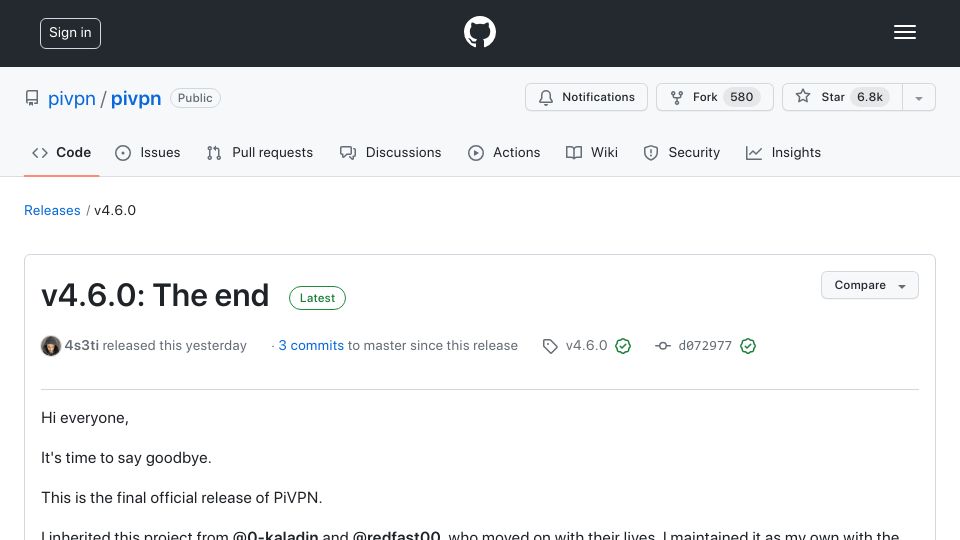
Task: Open the 4s3ti user profile link
Action: click(x=81, y=345)
